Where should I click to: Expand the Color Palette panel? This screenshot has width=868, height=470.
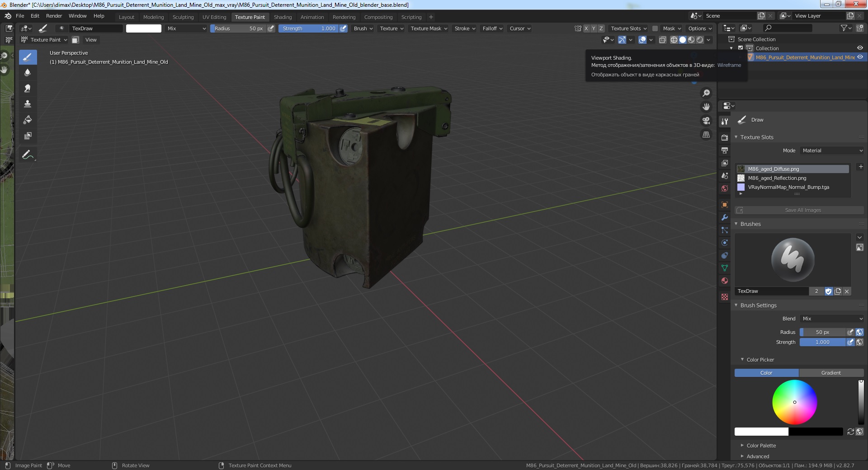tap(761, 446)
